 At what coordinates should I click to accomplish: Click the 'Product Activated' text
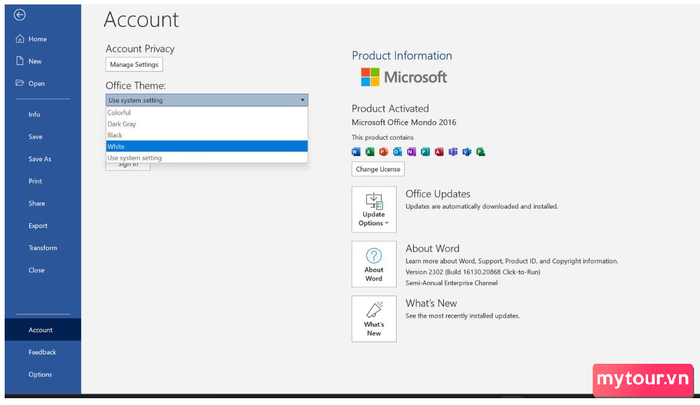pos(390,109)
